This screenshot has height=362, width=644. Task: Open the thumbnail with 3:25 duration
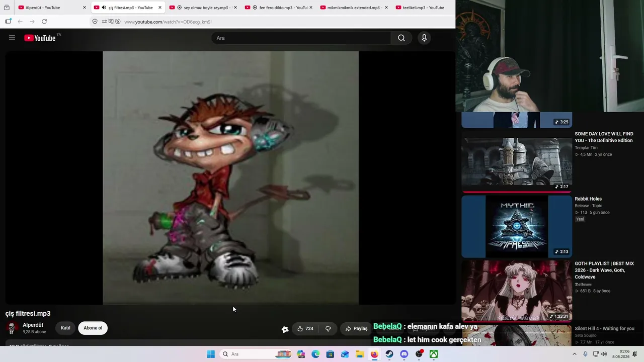[517, 120]
